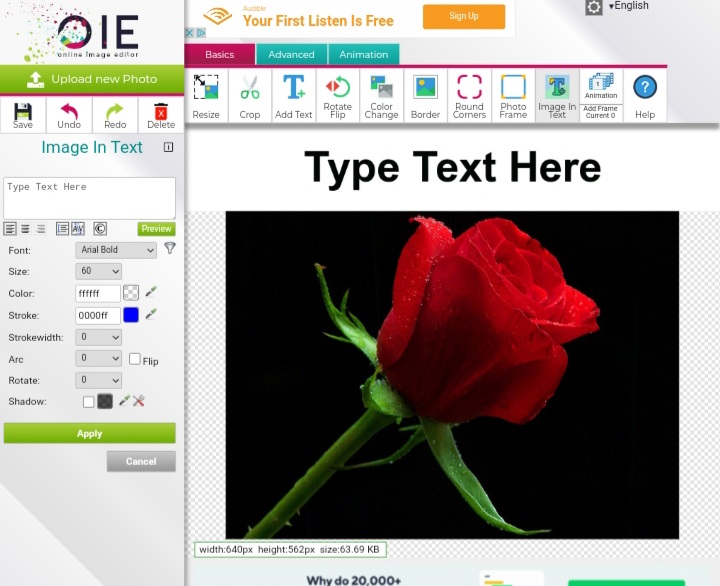Open the Font dropdown showing Arial Bold
The image size is (720, 586).
(116, 250)
